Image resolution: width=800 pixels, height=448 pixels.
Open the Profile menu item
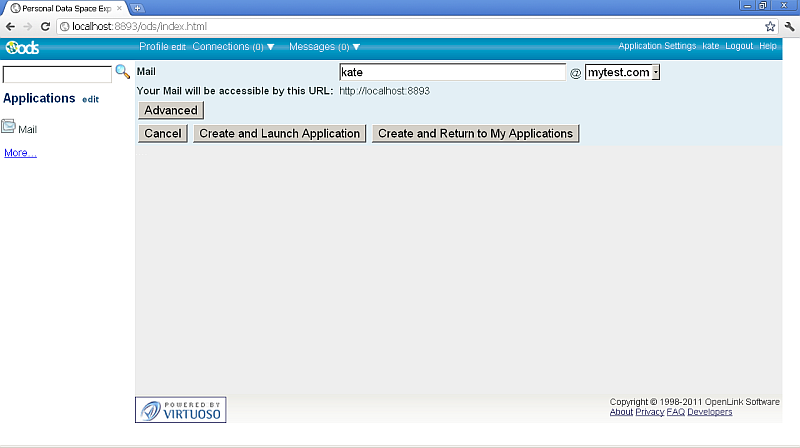point(154,46)
